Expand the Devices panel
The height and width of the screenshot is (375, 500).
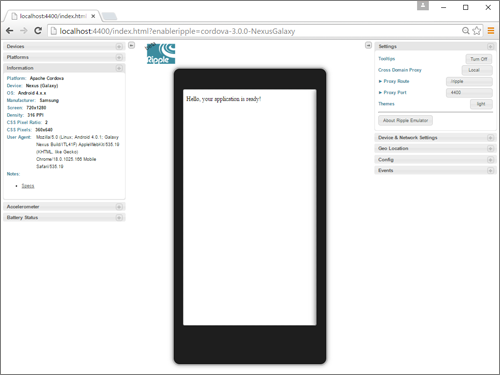pyautogui.click(x=64, y=46)
